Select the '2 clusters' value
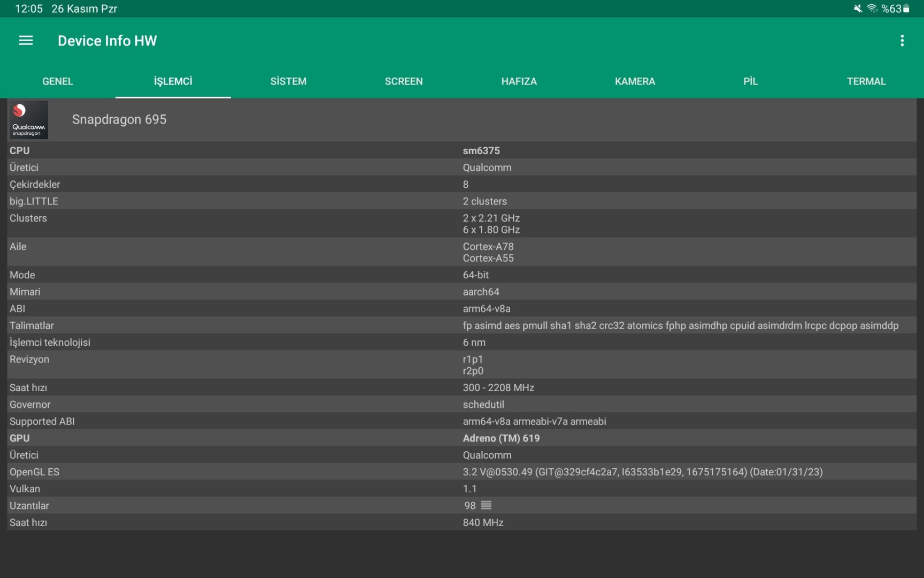Viewport: 924px width, 578px height. coord(485,201)
